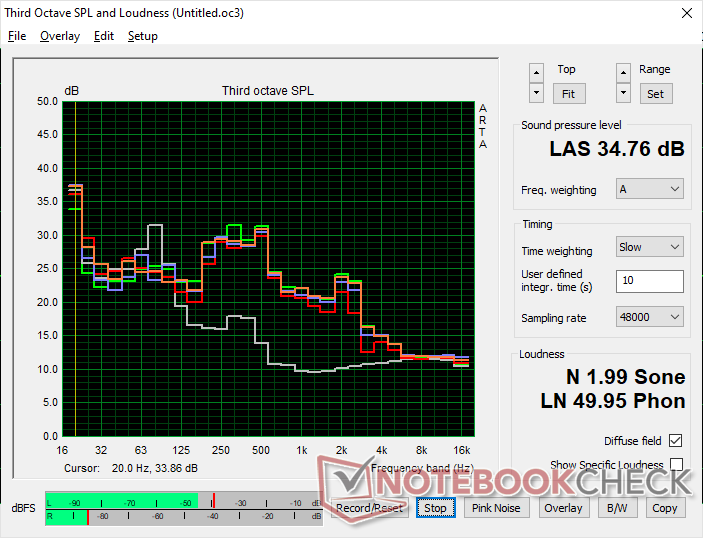Viewport: 703px width, 538px height.
Task: Stop the measurement
Action: pos(435,508)
